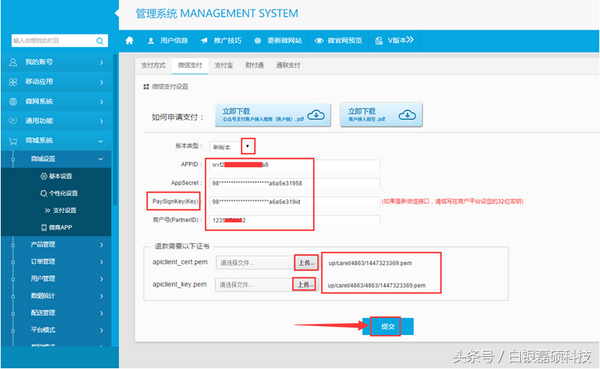
Task: Click the apiclient_cert.pem file chooser field
Action: click(x=255, y=263)
